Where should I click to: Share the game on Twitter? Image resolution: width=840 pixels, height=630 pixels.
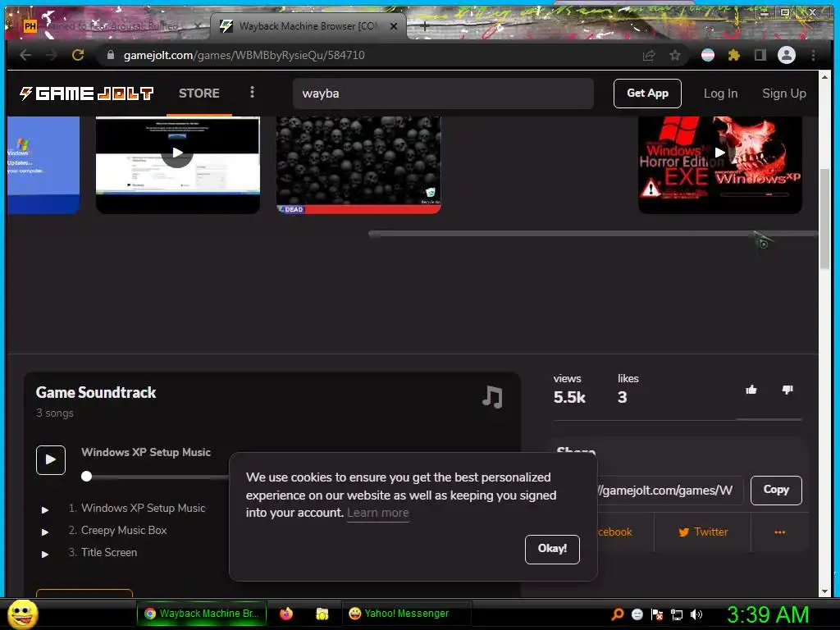point(703,532)
